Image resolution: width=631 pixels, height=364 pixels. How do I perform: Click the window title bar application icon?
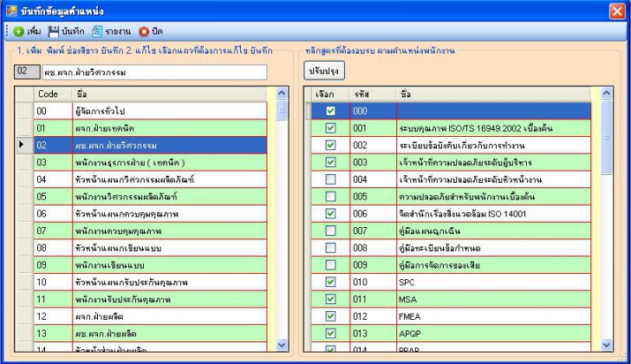pos(11,10)
